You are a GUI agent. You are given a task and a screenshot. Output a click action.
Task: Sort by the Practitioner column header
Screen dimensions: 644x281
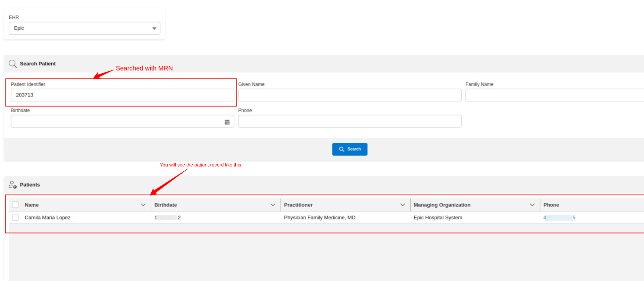pos(298,205)
